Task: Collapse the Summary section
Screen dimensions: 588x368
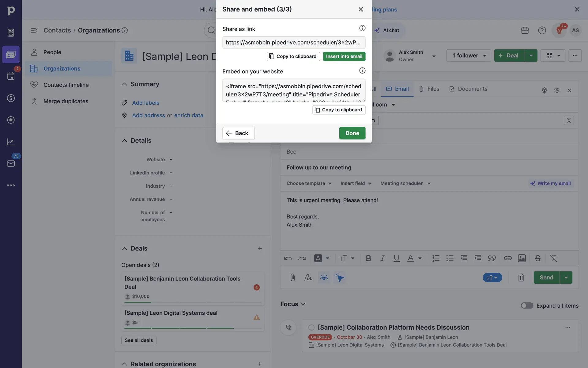Action: 124,84
